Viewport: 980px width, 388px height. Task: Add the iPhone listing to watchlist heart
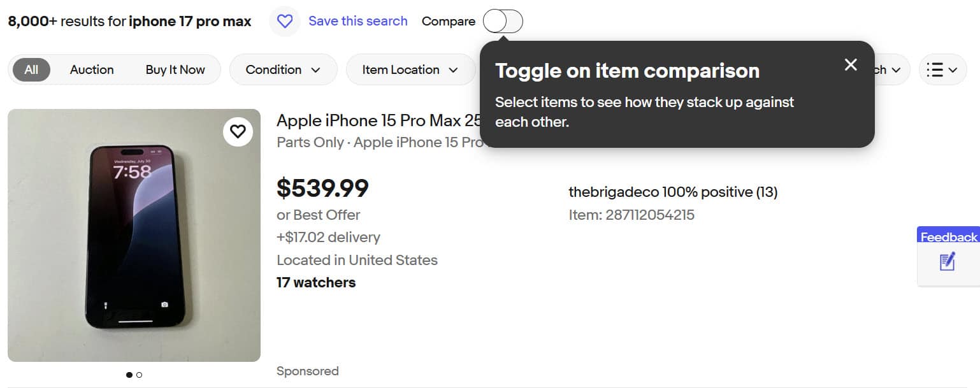[238, 131]
